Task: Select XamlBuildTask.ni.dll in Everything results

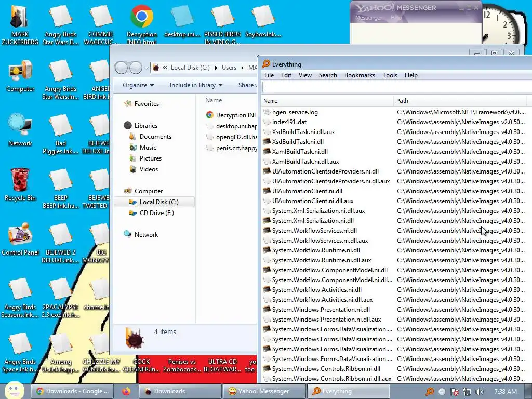Action: 300,152
